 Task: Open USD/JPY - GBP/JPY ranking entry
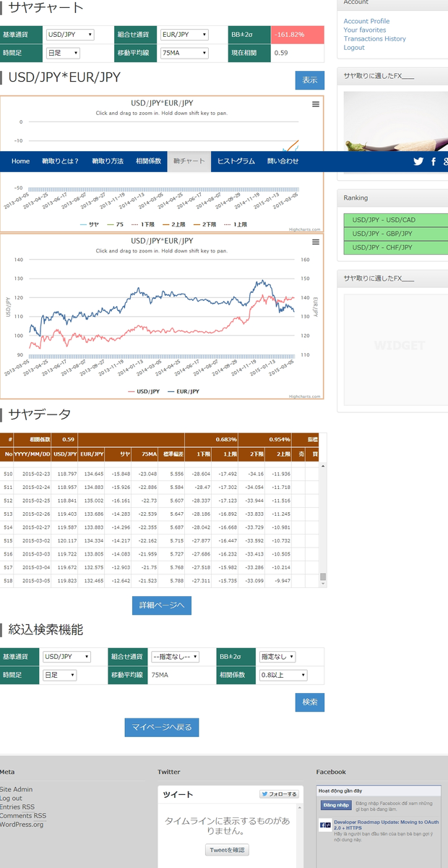click(396, 234)
